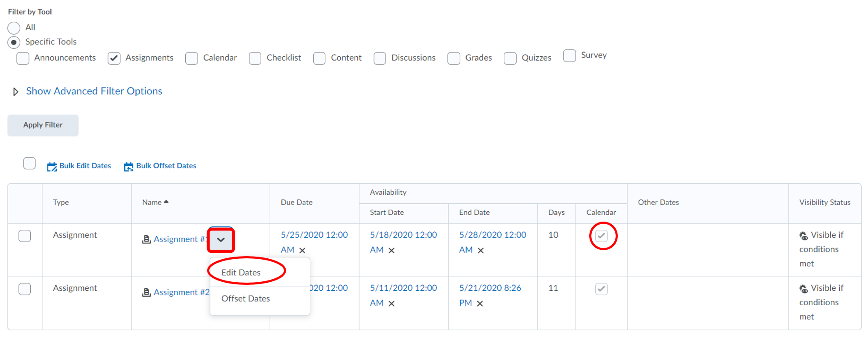
Task: Open Bulk Offset Dates link
Action: [x=167, y=166]
